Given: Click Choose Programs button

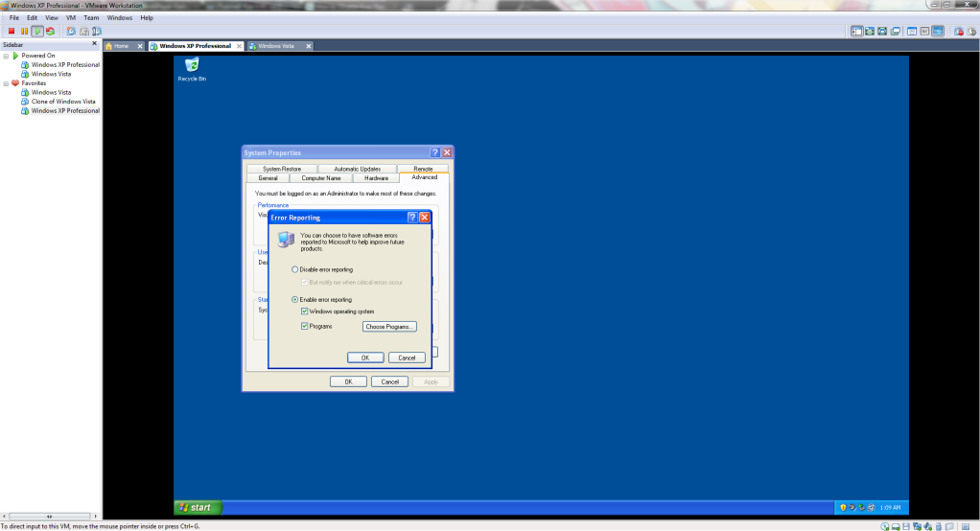Looking at the screenshot, I should click(389, 326).
